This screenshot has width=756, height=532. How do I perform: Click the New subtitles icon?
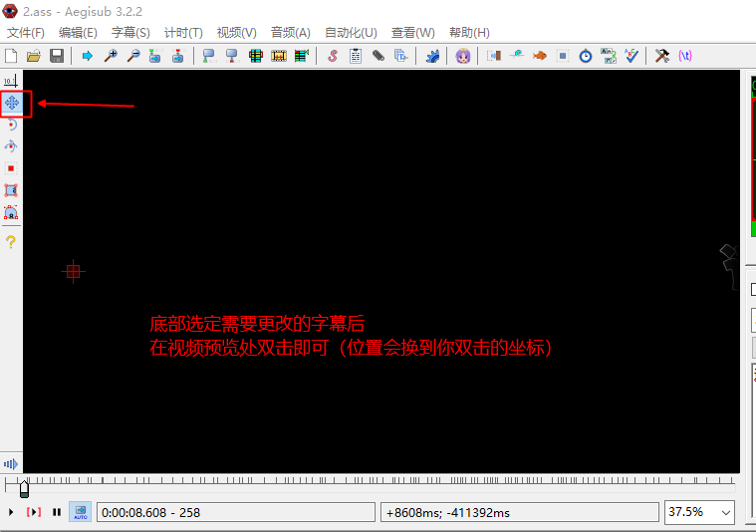coord(11,56)
